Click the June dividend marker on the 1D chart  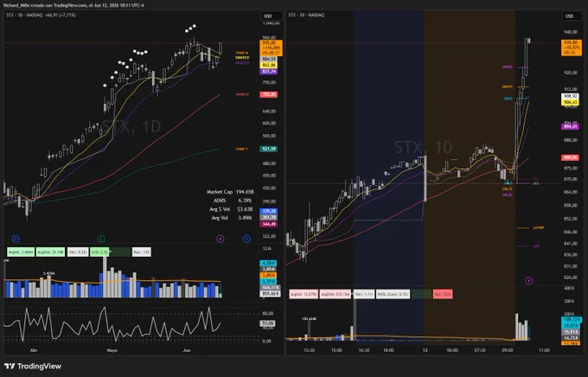(x=246, y=239)
